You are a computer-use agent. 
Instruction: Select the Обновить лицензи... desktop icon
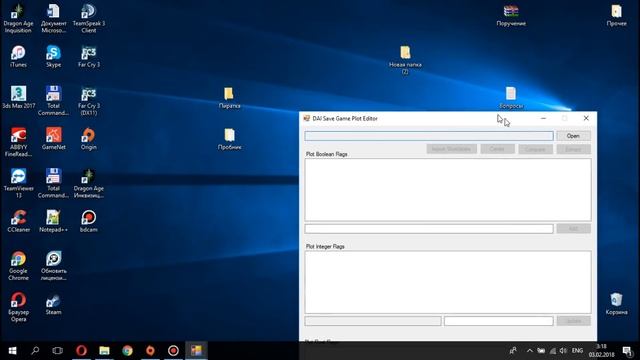click(x=53, y=266)
